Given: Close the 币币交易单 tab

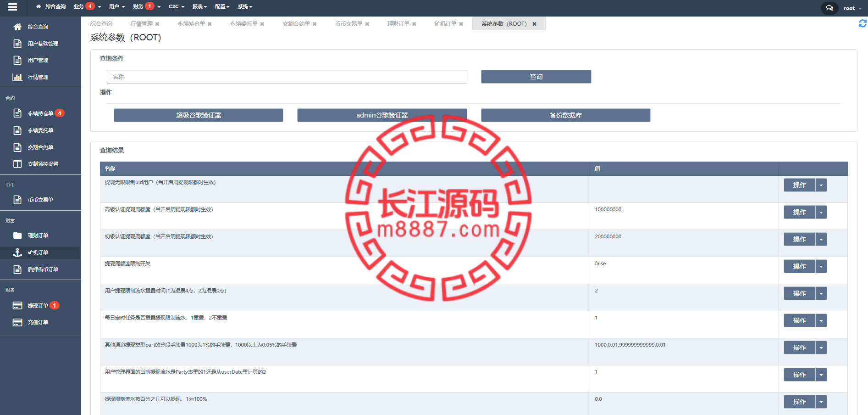Looking at the screenshot, I should coord(367,24).
